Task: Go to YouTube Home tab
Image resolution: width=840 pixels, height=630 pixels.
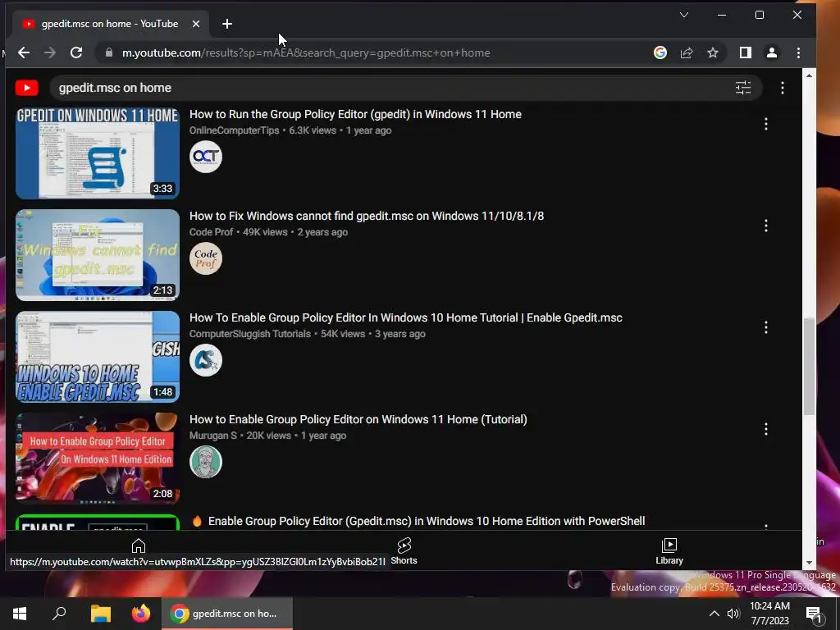Action: [138, 546]
